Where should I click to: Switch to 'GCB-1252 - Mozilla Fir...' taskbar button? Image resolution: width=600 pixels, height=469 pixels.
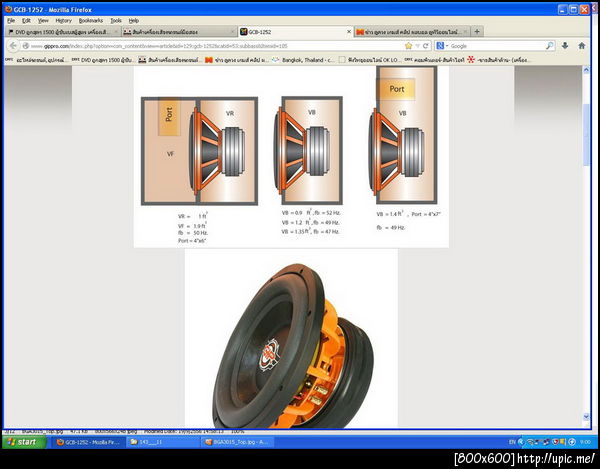pyautogui.click(x=89, y=442)
